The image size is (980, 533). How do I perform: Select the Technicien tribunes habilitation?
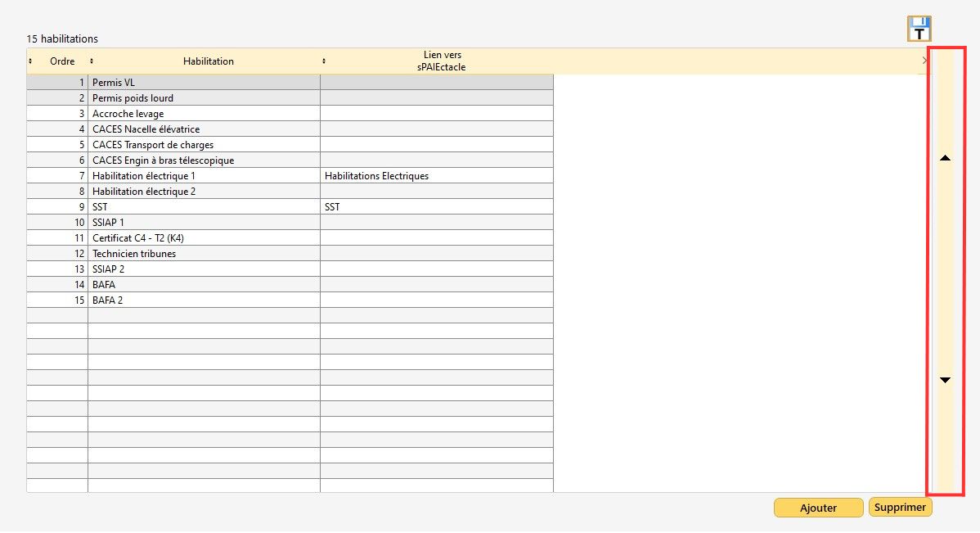[x=203, y=254]
